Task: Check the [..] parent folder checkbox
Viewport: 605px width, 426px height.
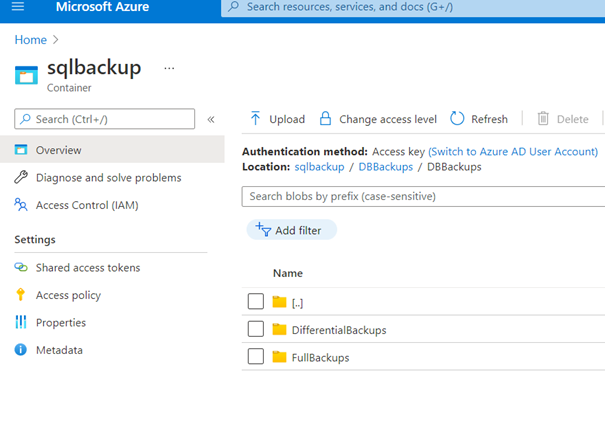Action: click(x=256, y=301)
